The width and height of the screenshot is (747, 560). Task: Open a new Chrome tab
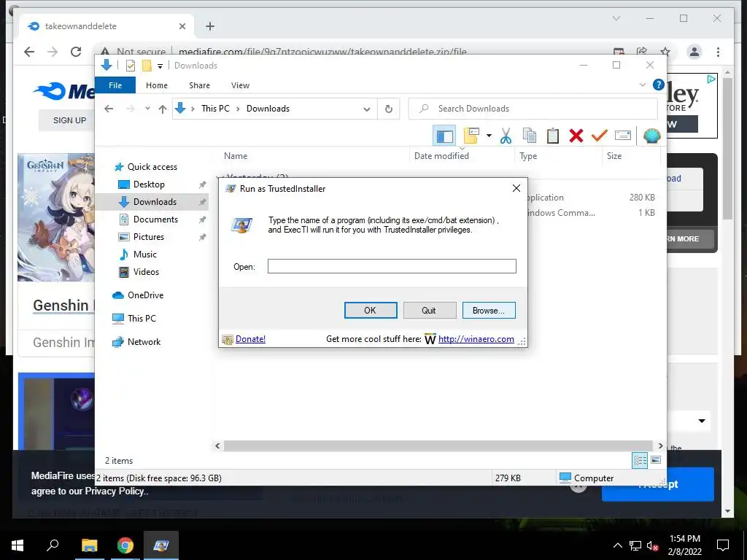click(209, 26)
